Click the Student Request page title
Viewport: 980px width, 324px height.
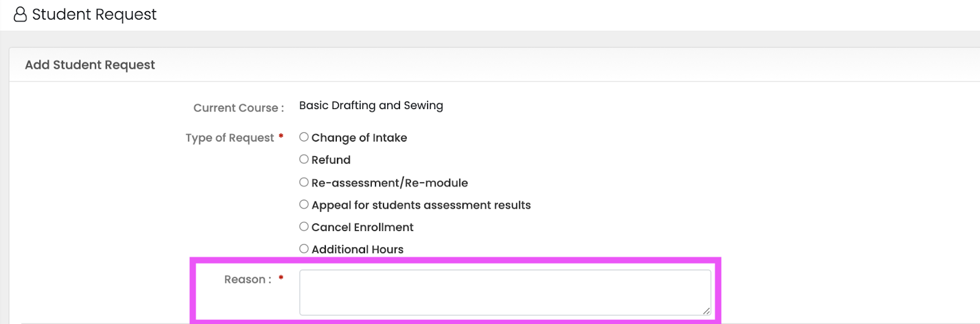[94, 14]
